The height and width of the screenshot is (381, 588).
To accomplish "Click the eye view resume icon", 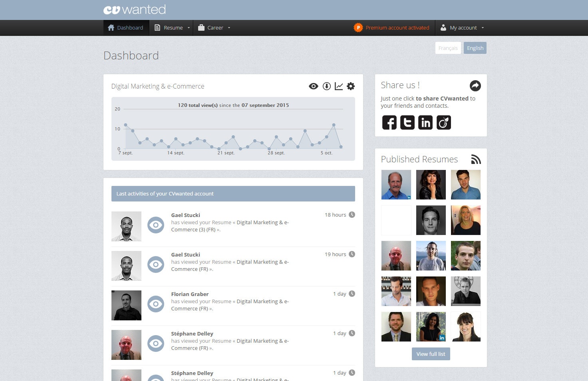I will pyautogui.click(x=314, y=86).
